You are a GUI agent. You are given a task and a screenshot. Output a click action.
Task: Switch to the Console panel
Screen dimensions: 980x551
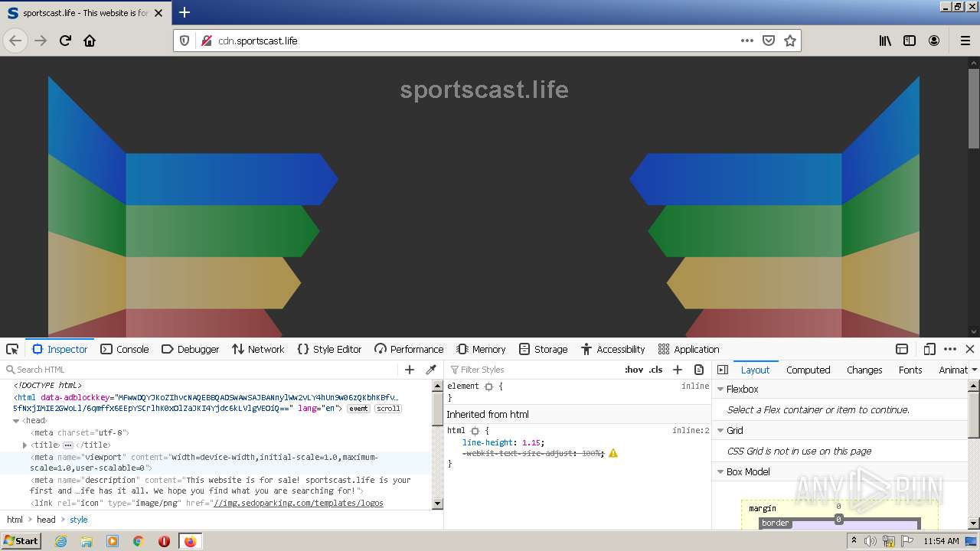(x=124, y=349)
